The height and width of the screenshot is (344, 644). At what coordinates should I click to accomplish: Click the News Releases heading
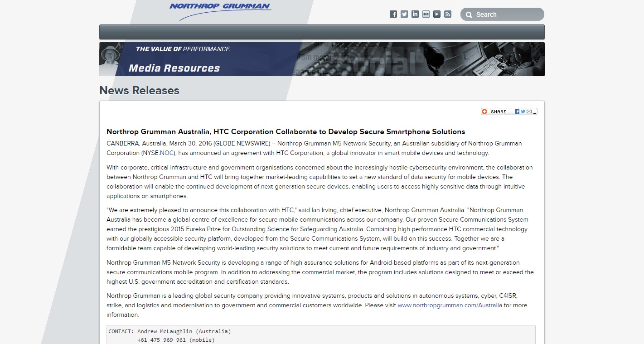[x=139, y=90]
